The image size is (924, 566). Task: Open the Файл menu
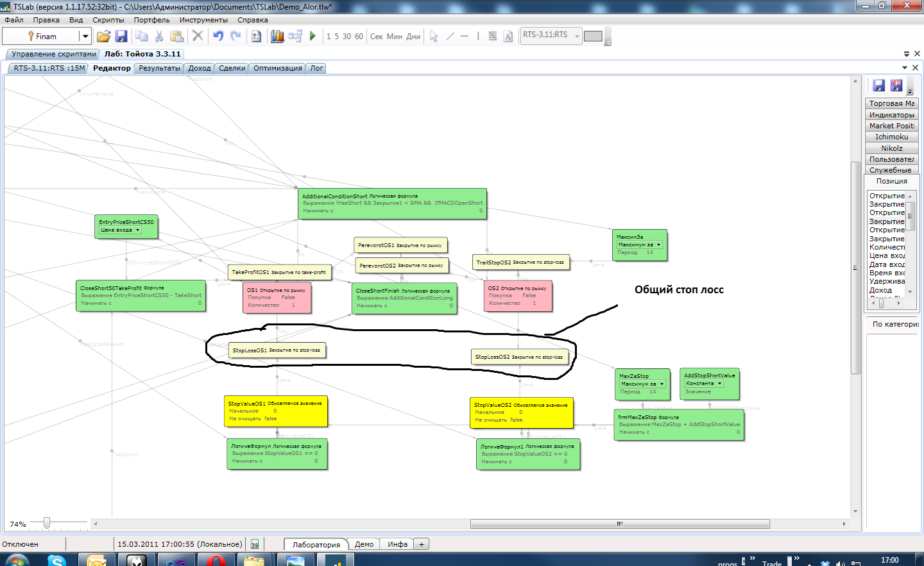click(x=13, y=20)
